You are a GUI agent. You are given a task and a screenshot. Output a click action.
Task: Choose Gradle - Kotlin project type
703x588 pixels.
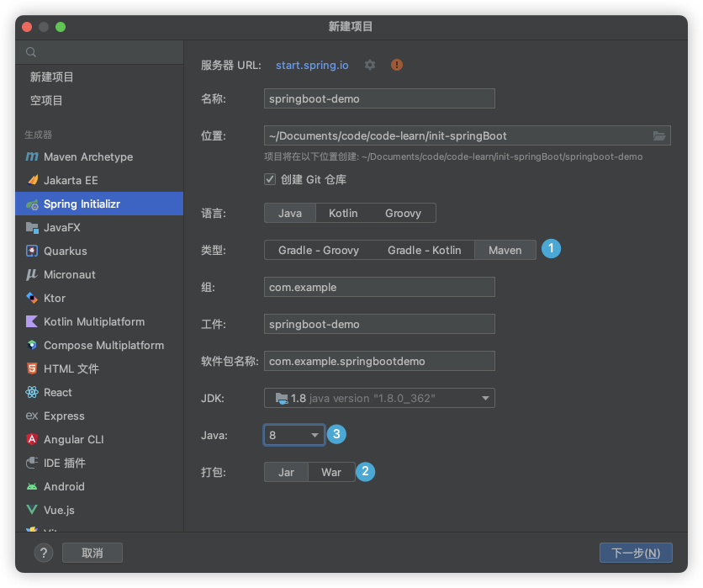pos(424,251)
